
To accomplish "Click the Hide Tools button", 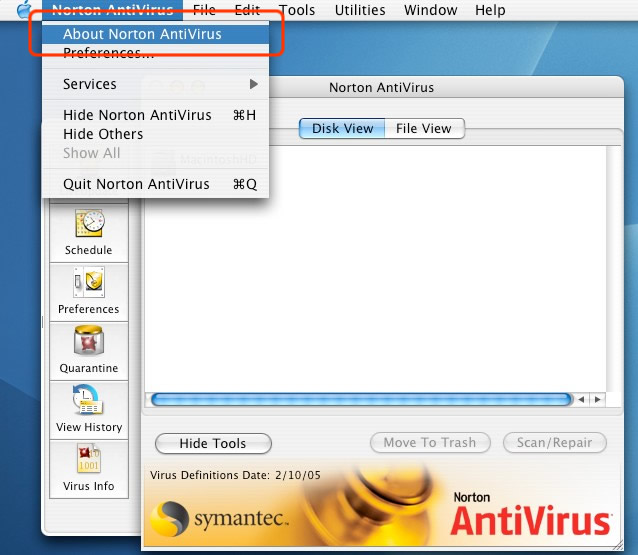I will coord(213,444).
